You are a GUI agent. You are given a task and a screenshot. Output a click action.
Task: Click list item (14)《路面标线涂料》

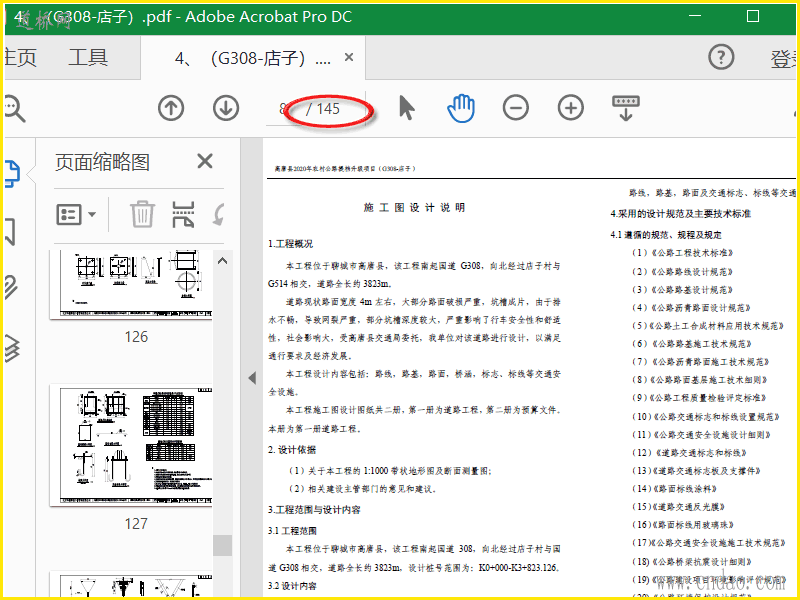(x=674, y=489)
